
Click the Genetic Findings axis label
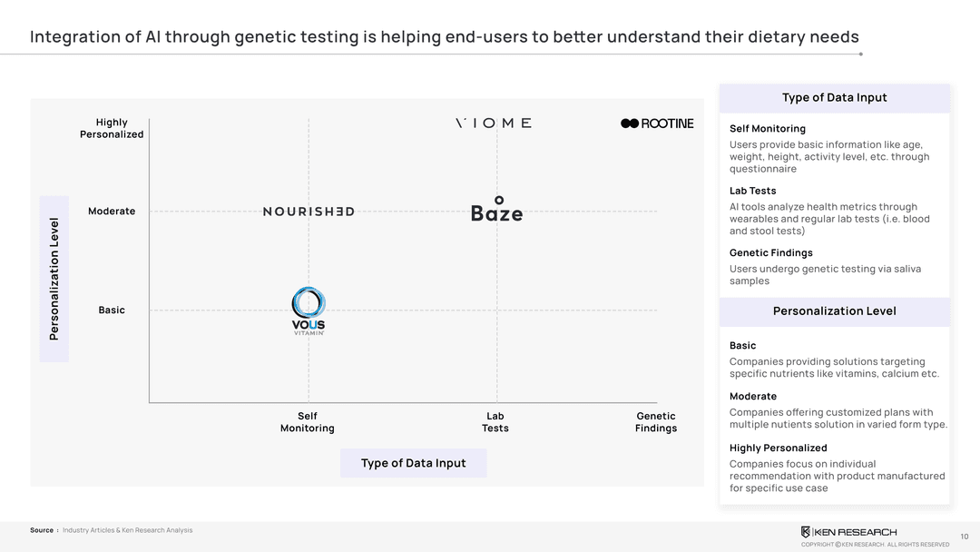pyautogui.click(x=656, y=422)
